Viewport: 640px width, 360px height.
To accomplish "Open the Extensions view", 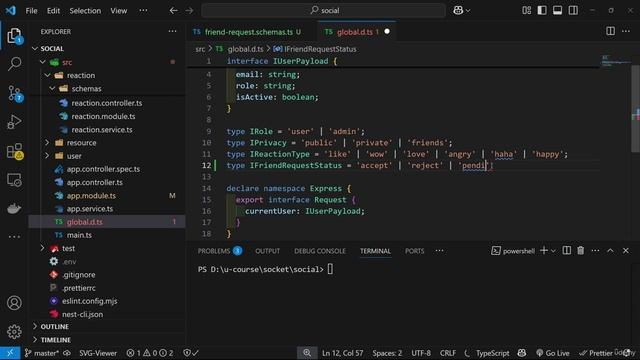I will click(x=14, y=151).
